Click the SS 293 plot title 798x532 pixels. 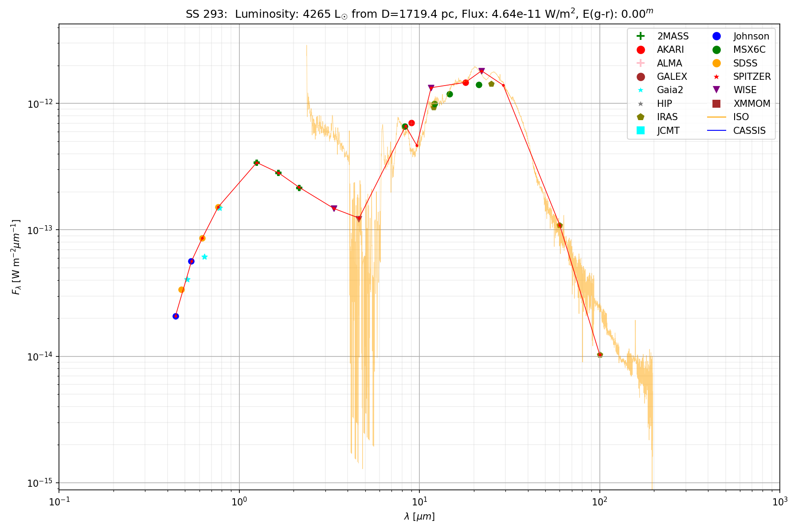point(419,14)
